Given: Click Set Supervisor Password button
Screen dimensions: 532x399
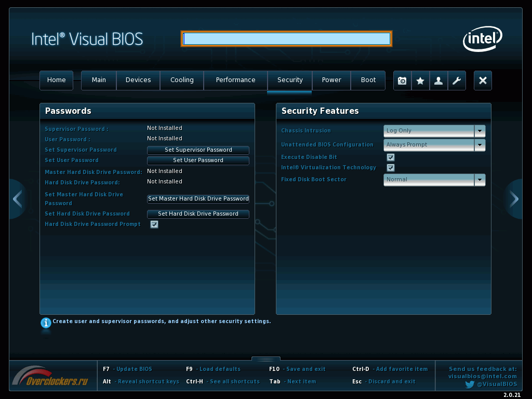Looking at the screenshot, I should 198,150.
